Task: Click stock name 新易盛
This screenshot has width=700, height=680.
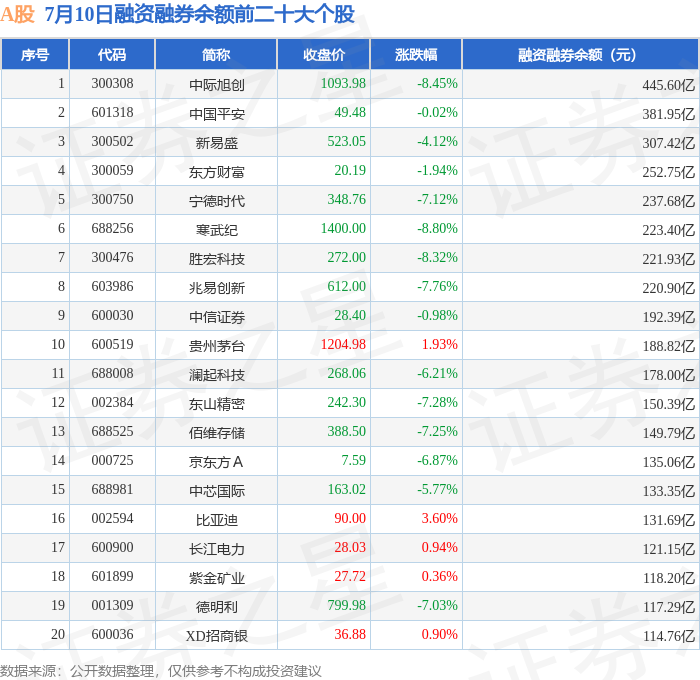Action: pos(217,142)
